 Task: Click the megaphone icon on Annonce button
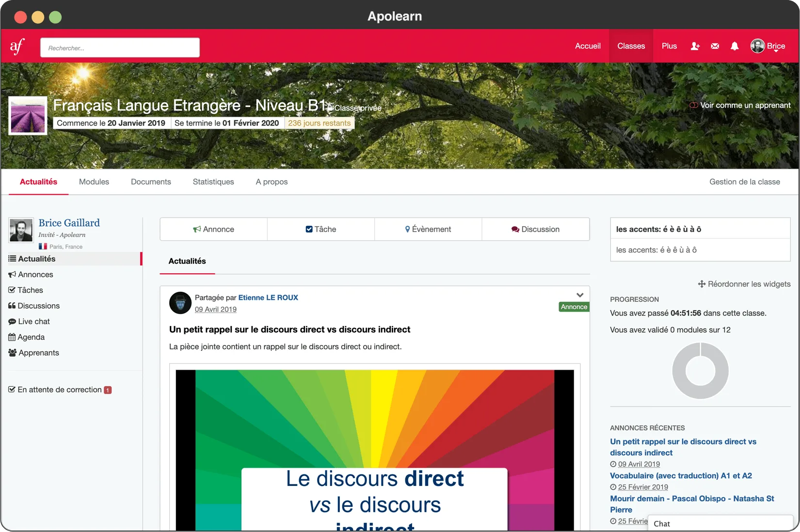pyautogui.click(x=197, y=229)
